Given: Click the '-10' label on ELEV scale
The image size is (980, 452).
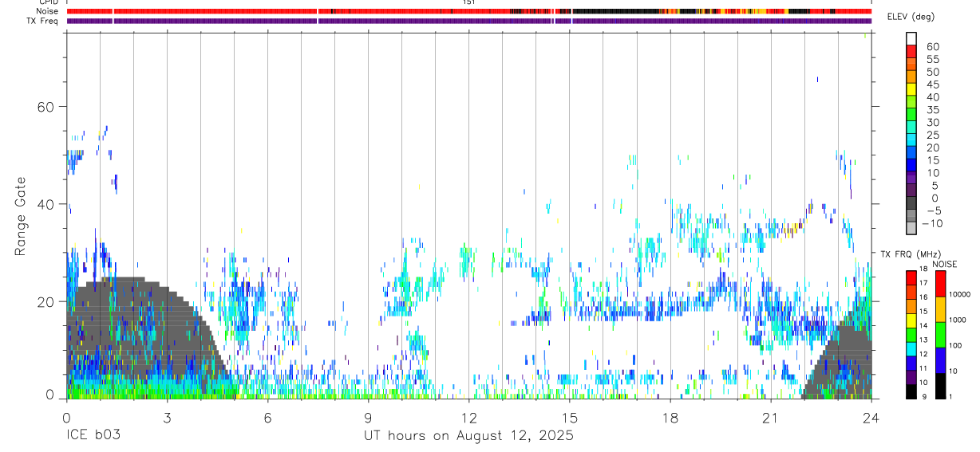Looking at the screenshot, I should [931, 224].
